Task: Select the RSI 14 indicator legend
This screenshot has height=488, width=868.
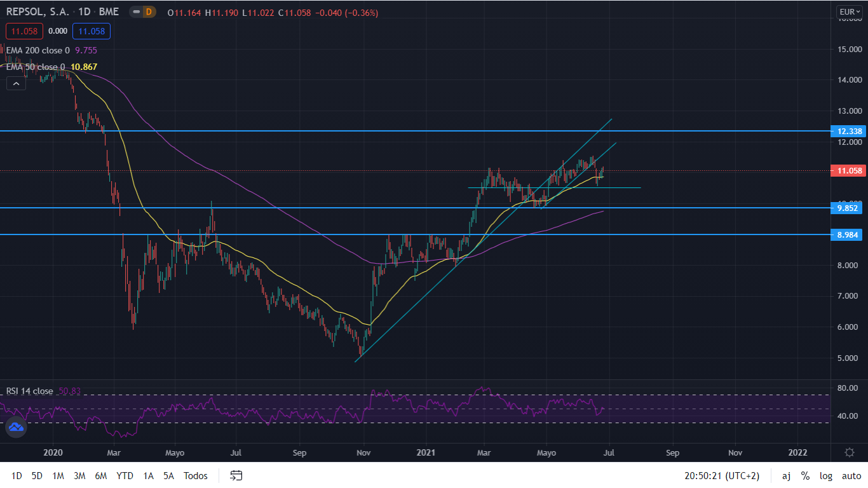Action: pos(29,391)
